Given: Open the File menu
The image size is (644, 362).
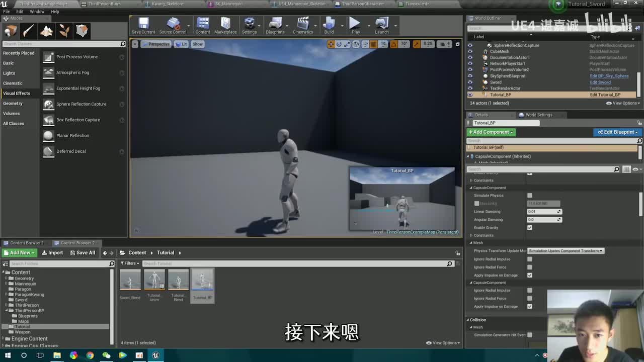Looking at the screenshot, I should (x=7, y=12).
